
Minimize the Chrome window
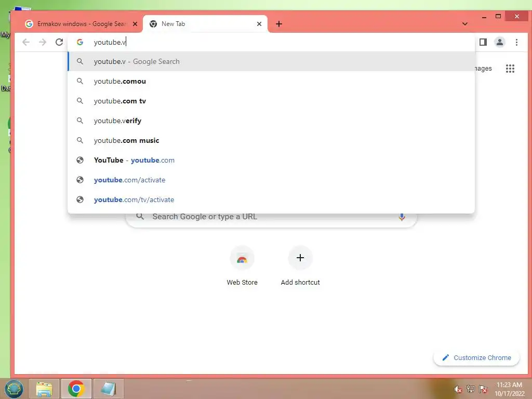[x=484, y=17]
